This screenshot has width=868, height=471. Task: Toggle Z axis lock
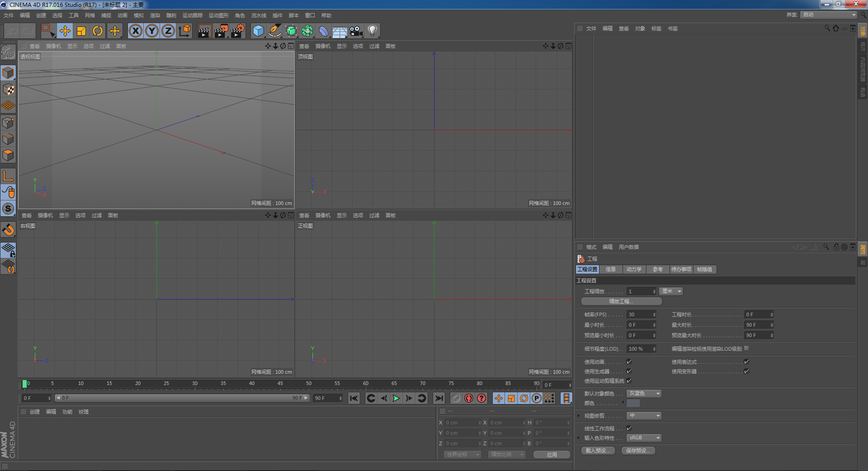point(168,31)
